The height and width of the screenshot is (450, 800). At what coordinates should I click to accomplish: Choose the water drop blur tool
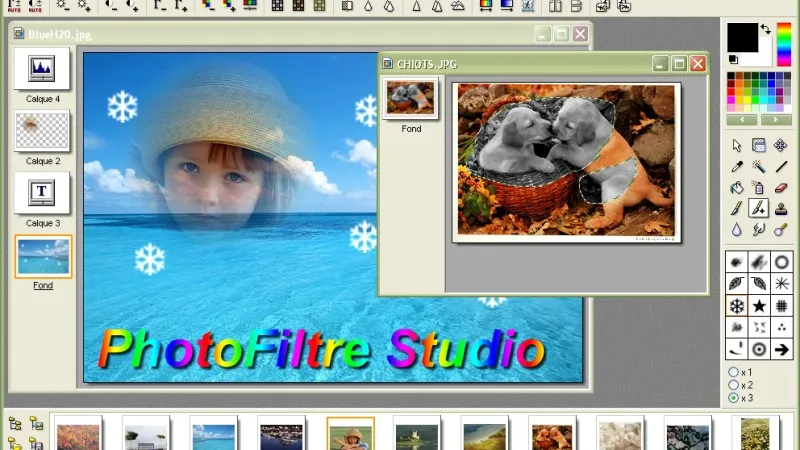[x=736, y=229]
